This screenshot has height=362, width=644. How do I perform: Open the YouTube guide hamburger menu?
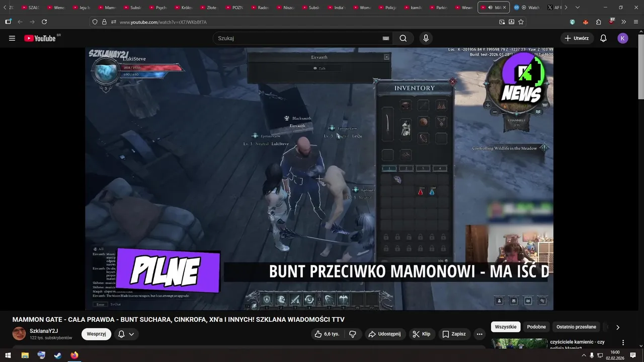pos(12,38)
